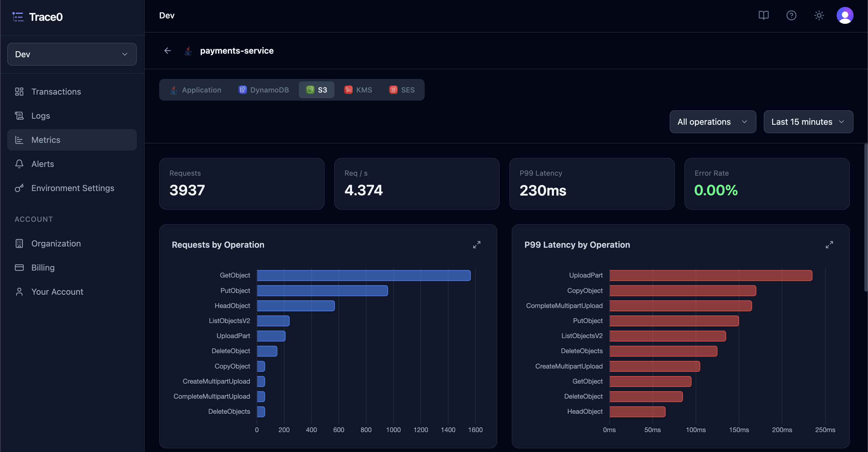
Task: Open the Logs page link
Action: coord(72,116)
